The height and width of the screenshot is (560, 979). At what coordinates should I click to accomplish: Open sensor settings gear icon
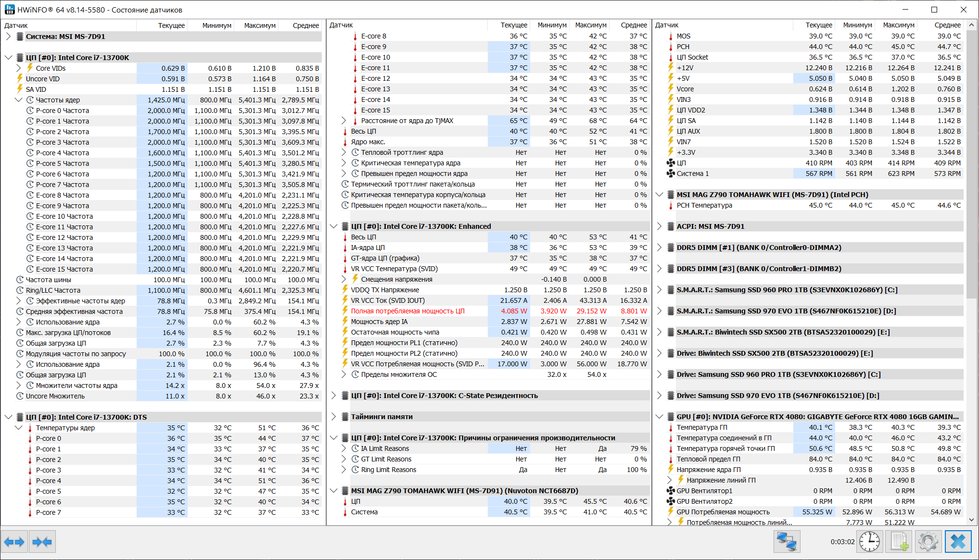coord(928,542)
